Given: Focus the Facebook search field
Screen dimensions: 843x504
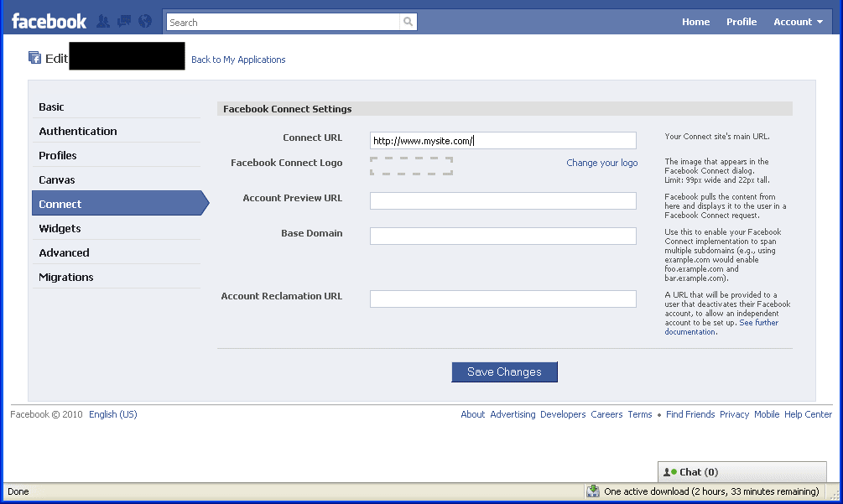Looking at the screenshot, I should pos(284,22).
